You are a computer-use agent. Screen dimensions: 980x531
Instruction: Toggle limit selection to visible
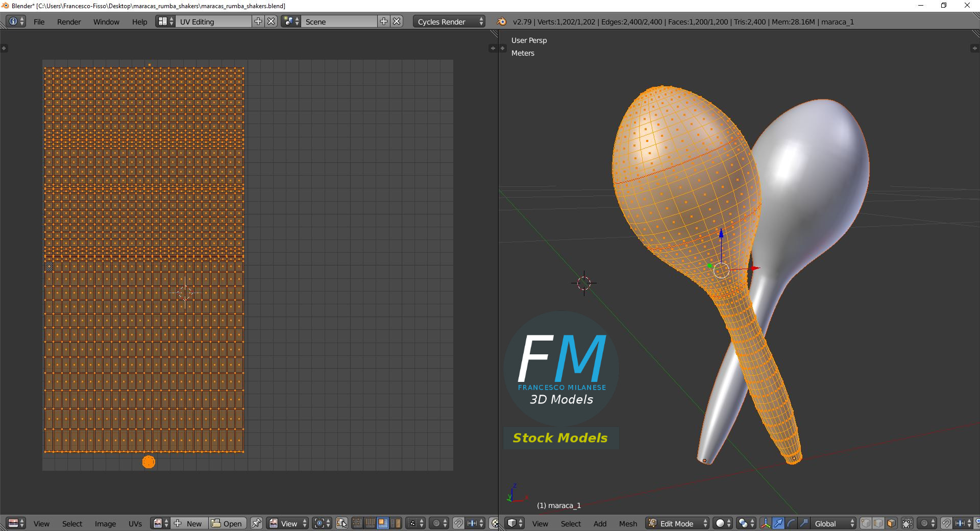pyautogui.click(x=907, y=523)
